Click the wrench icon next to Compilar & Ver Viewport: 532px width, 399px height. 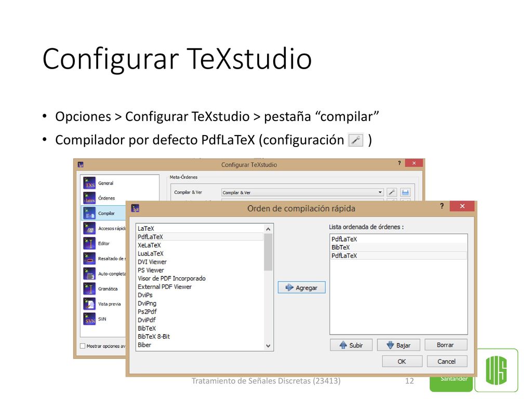[392, 192]
